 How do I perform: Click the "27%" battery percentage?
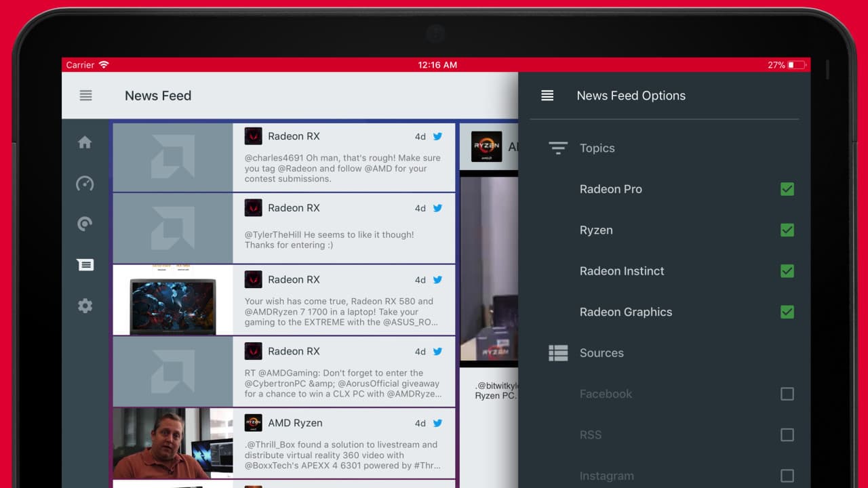776,65
